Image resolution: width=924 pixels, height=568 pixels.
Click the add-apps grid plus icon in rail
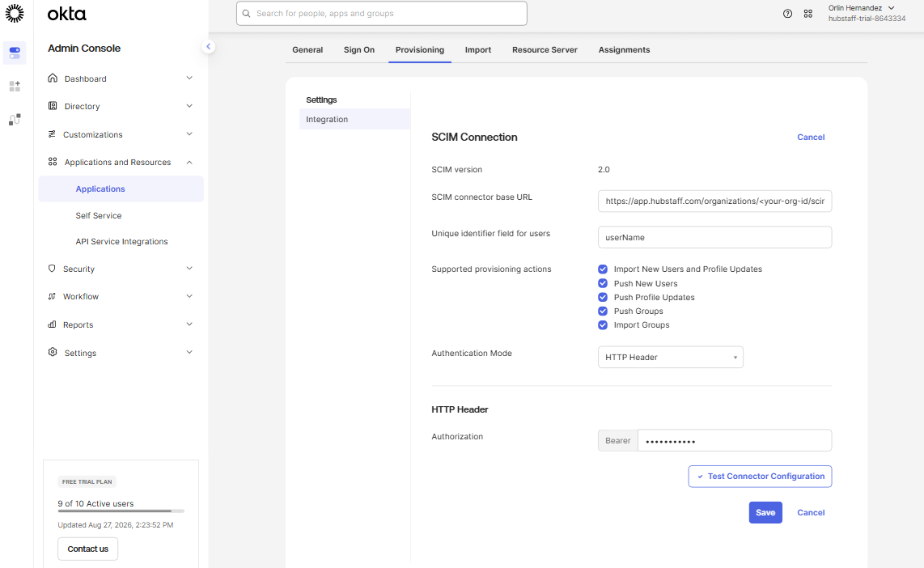15,86
